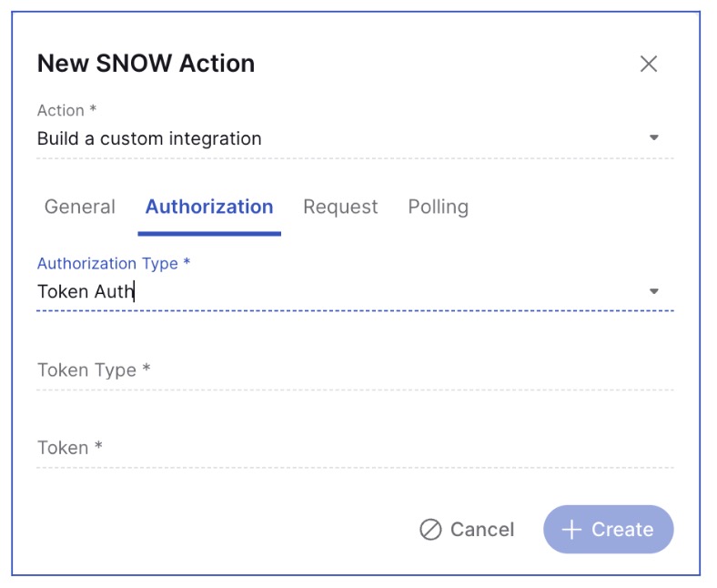The height and width of the screenshot is (588, 717).
Task: Open the Polling tab
Action: [438, 207]
